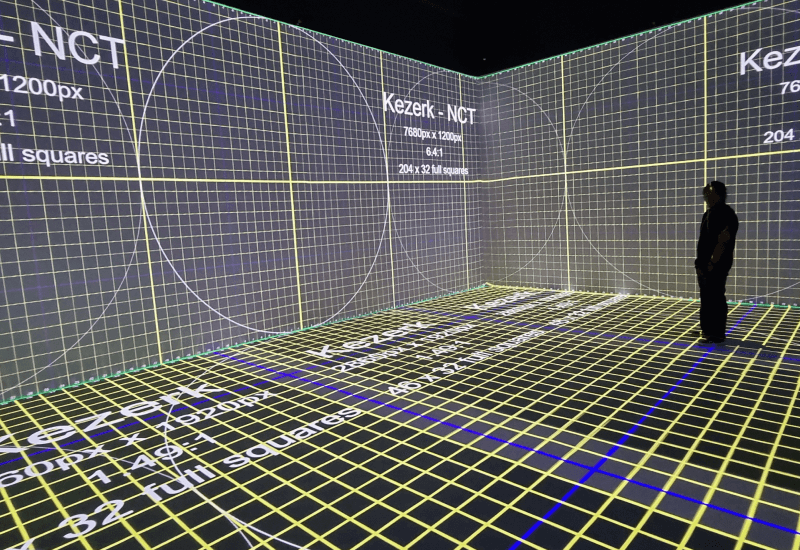
Task: Click the lone "204" beside the person
Action: (779, 136)
